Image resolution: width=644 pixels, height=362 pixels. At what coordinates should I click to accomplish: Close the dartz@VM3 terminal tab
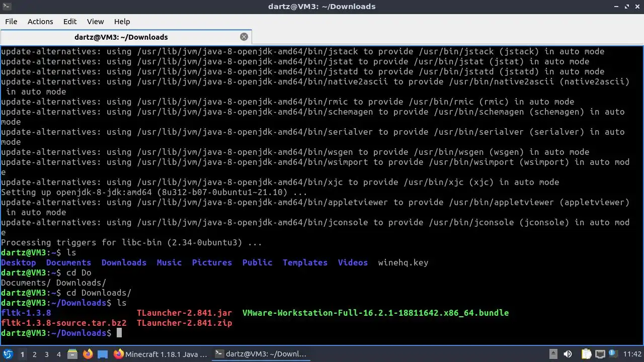click(x=244, y=37)
